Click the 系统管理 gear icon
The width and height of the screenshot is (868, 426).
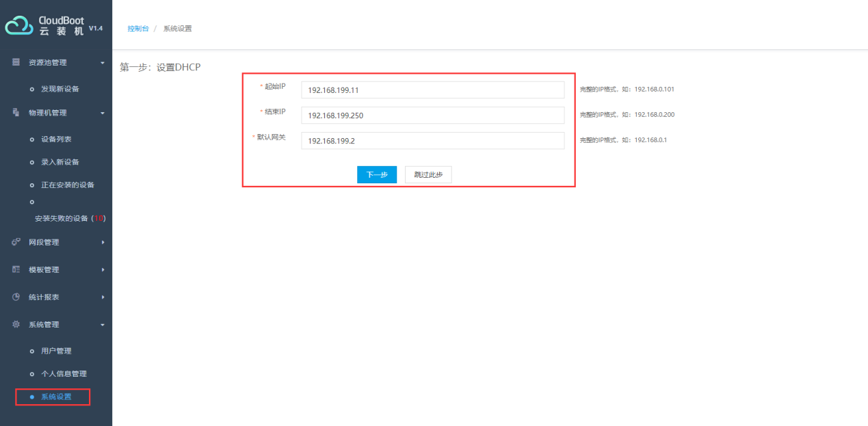pyautogui.click(x=16, y=324)
